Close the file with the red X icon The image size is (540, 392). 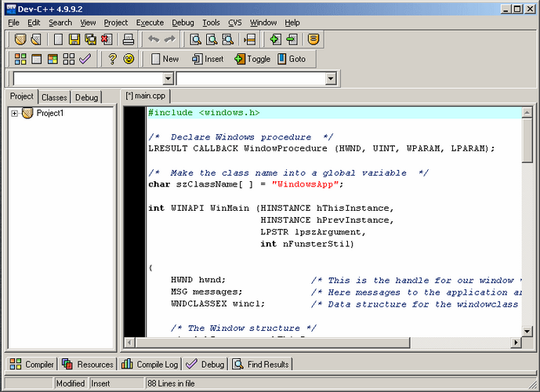(x=107, y=40)
